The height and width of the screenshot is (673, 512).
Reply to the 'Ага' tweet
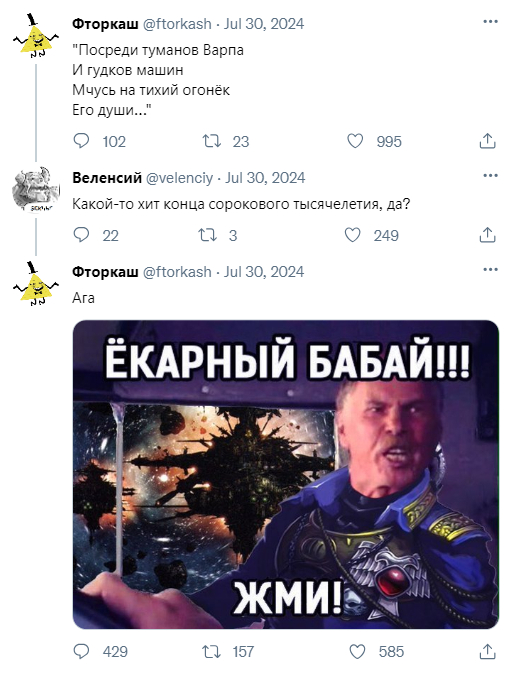click(81, 651)
